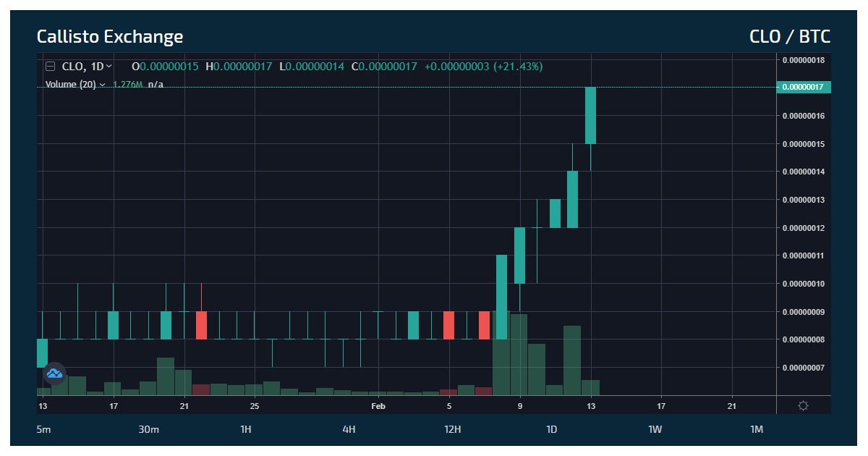868x456 pixels.
Task: Click the Volume 1.276M value
Action: [127, 85]
